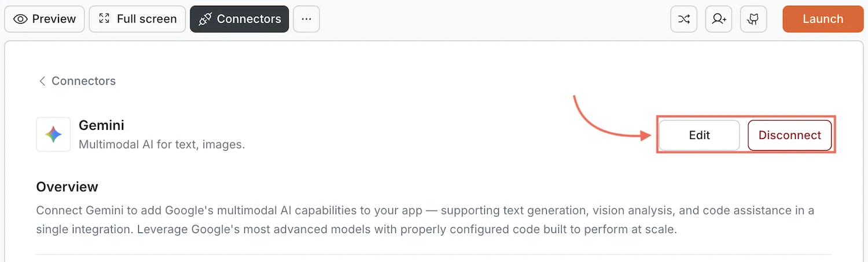Click the full screen expand icon

pos(104,19)
